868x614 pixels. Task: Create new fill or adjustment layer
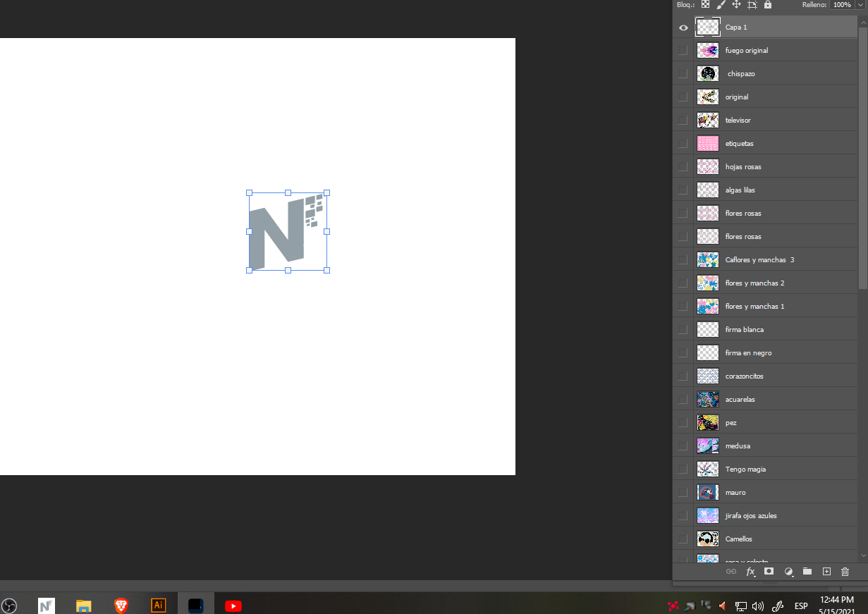click(x=789, y=571)
